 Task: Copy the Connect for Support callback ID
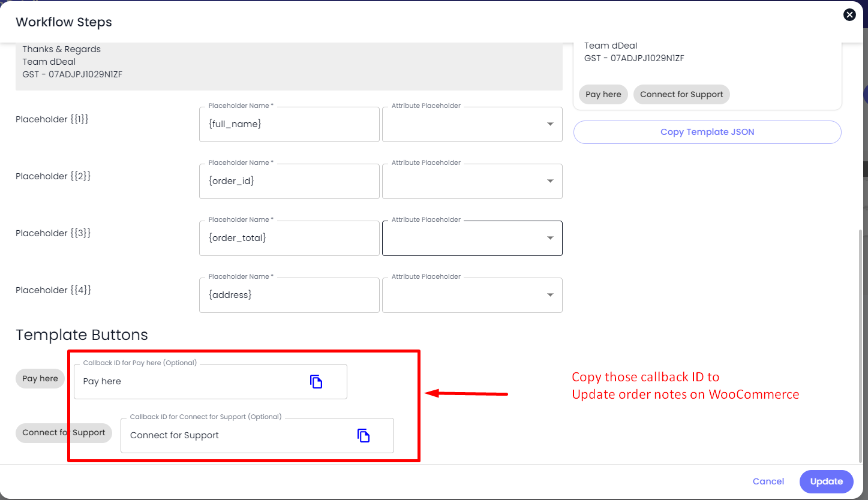tap(363, 435)
